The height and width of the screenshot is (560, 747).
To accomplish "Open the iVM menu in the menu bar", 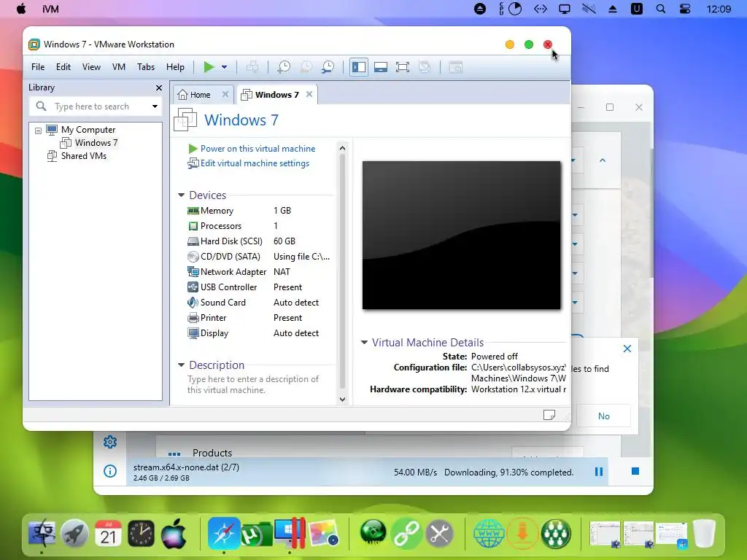I will click(x=50, y=9).
